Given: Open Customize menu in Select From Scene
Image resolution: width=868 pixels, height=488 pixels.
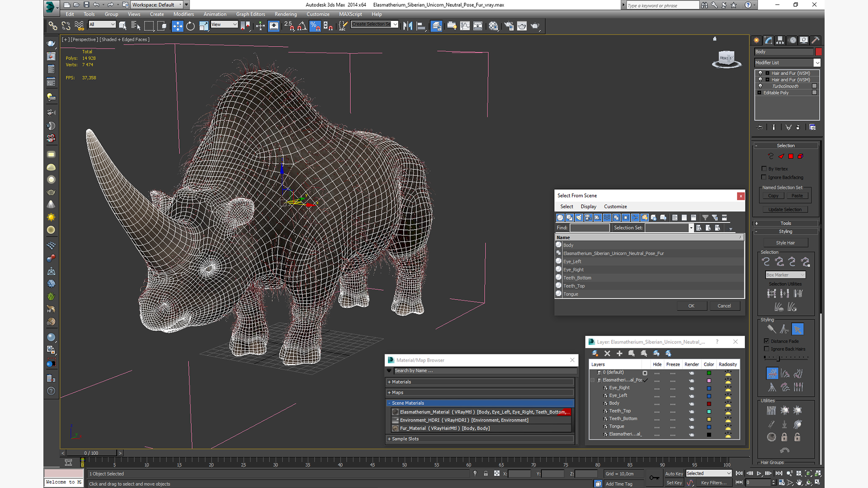Looking at the screenshot, I should 615,206.
